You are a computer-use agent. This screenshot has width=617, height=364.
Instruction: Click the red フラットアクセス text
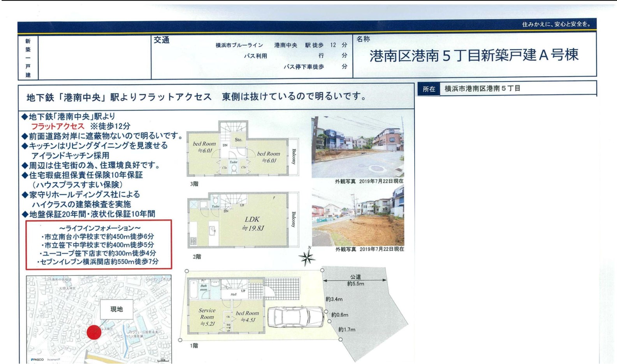point(58,126)
